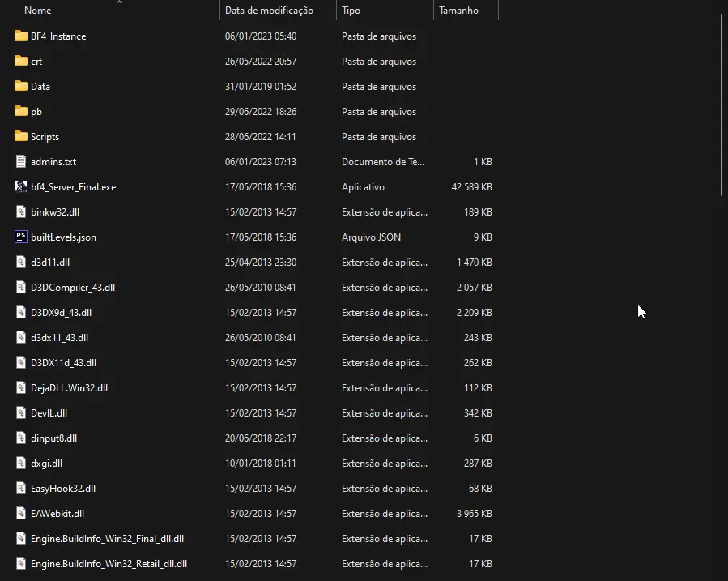Select the admins.txt file name
This screenshot has width=728, height=581.
53,161
